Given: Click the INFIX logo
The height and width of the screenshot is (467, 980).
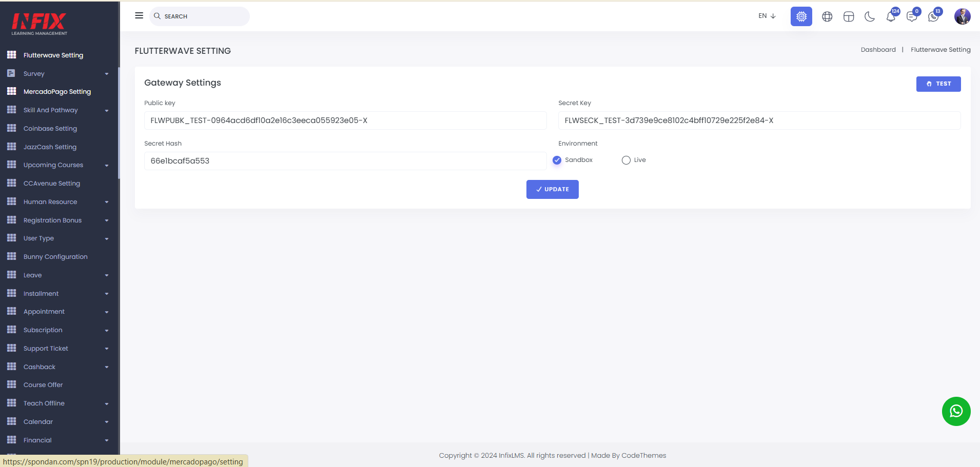Looking at the screenshot, I should [x=40, y=24].
